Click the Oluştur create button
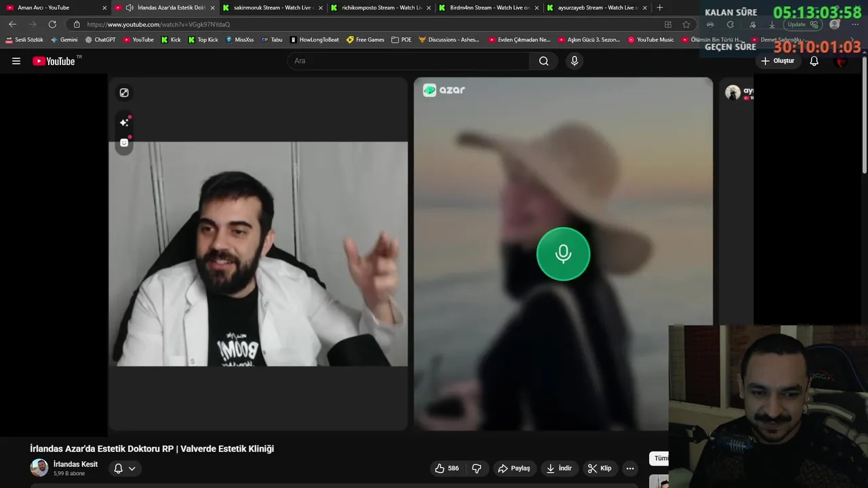 pos(777,61)
